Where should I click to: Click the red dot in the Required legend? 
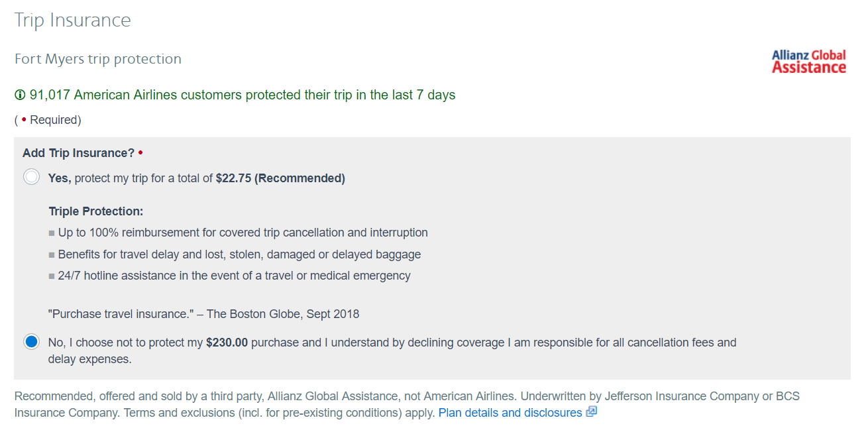[25, 120]
